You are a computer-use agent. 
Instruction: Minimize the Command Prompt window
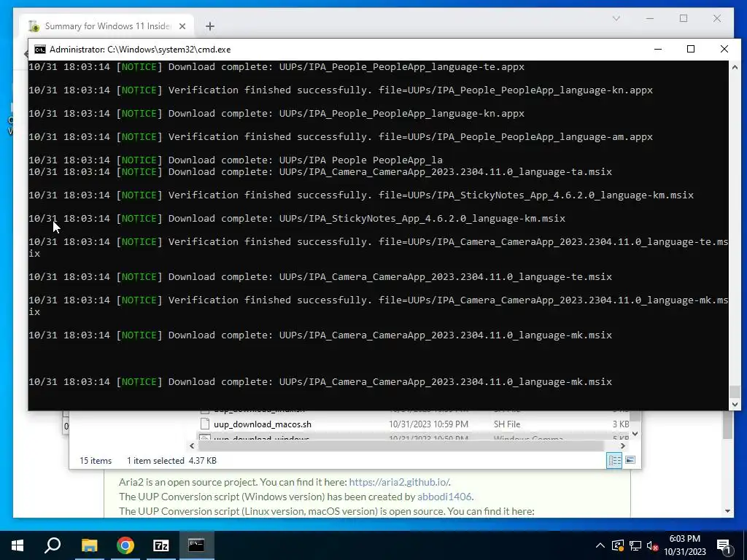click(x=658, y=49)
